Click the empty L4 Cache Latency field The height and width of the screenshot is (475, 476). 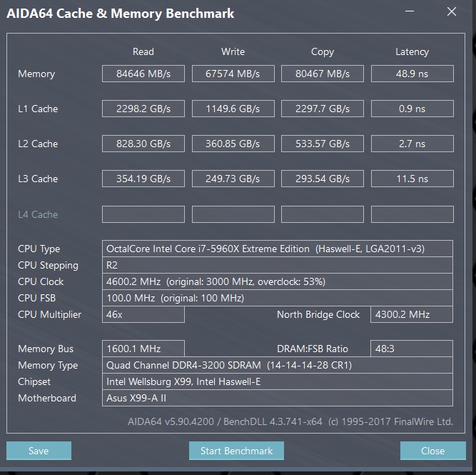[412, 214]
